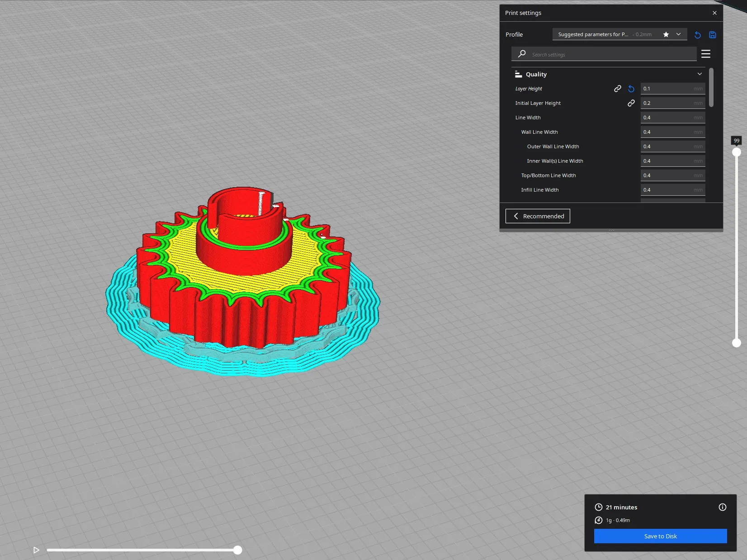Click the simulation path slider handle
This screenshot has width=747, height=560.
coord(238,550)
